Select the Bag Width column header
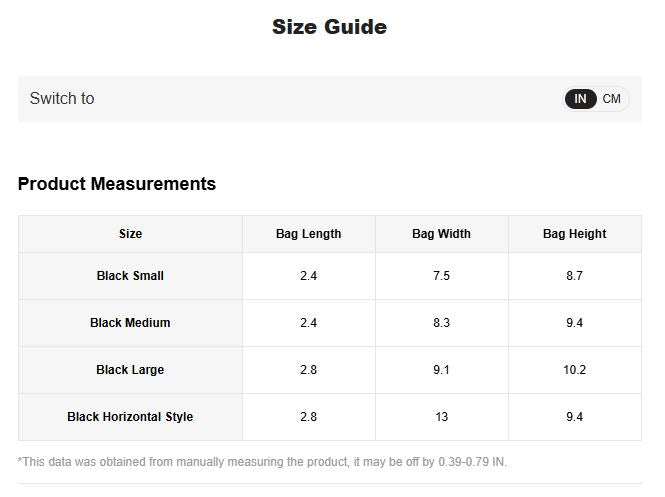The width and height of the screenshot is (665, 497). pos(441,234)
